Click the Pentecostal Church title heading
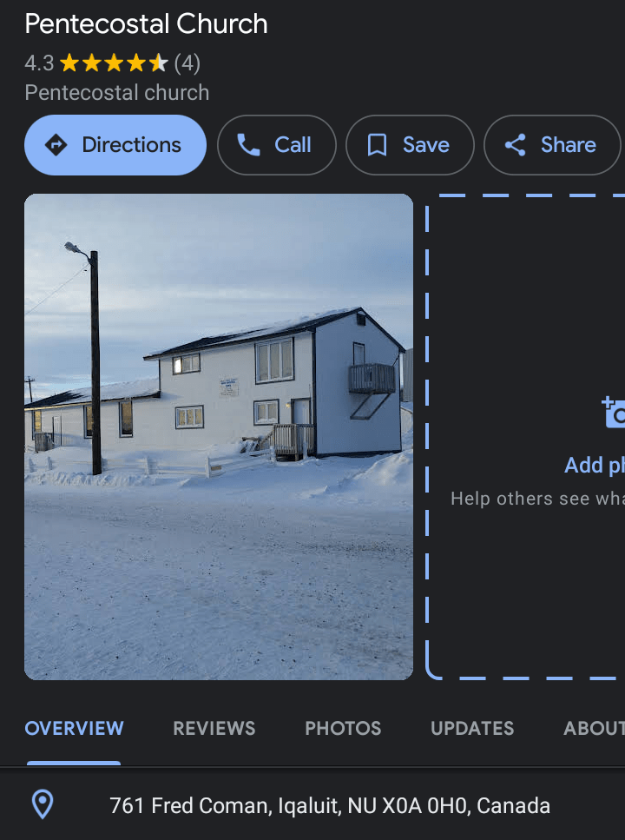Image resolution: width=625 pixels, height=840 pixels. [x=146, y=24]
